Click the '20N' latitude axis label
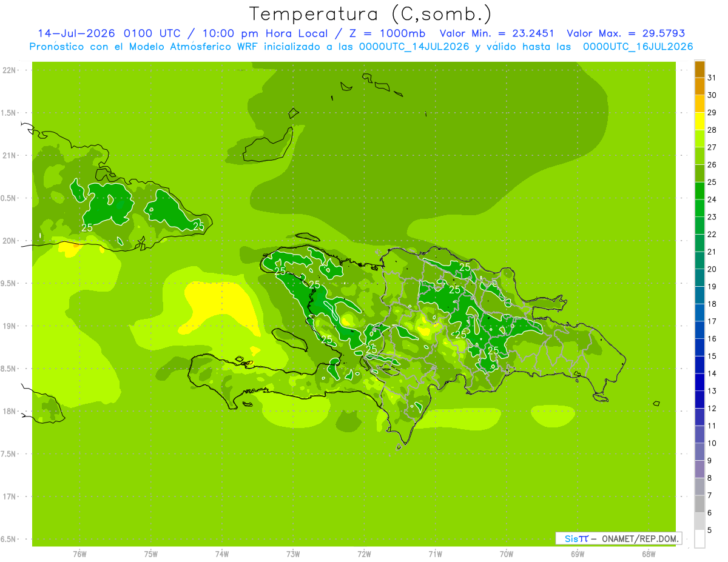 pos(8,241)
